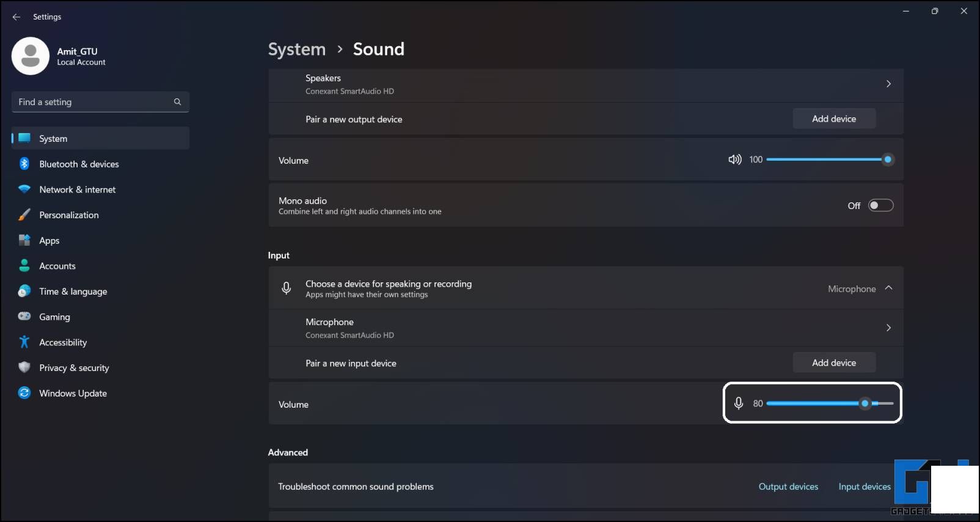This screenshot has width=980, height=522.
Task: Close the Settings window
Action: (964, 11)
